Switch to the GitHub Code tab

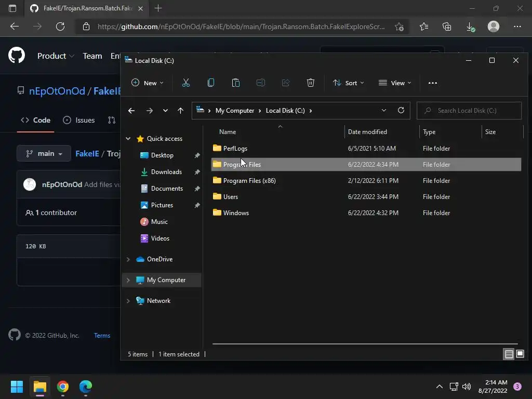pyautogui.click(x=36, y=120)
